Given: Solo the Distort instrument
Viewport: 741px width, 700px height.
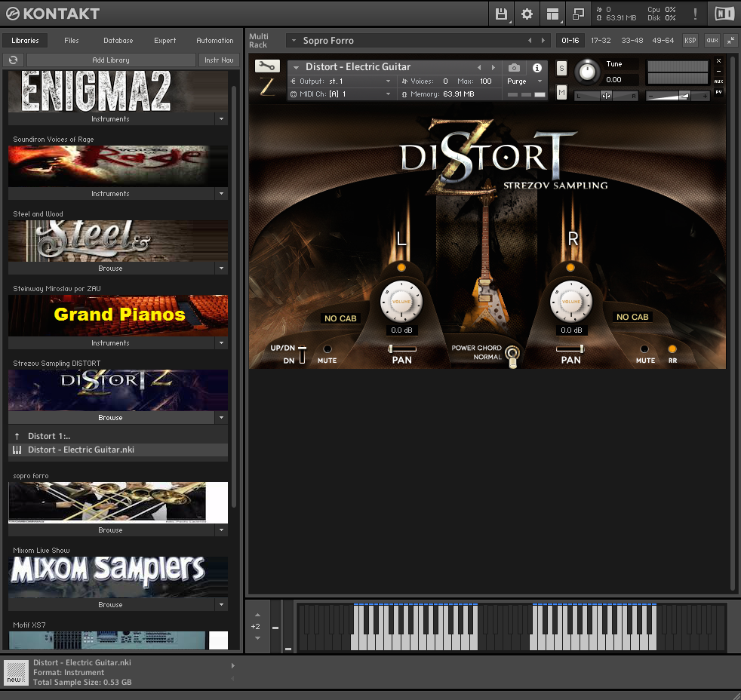Looking at the screenshot, I should pos(561,68).
